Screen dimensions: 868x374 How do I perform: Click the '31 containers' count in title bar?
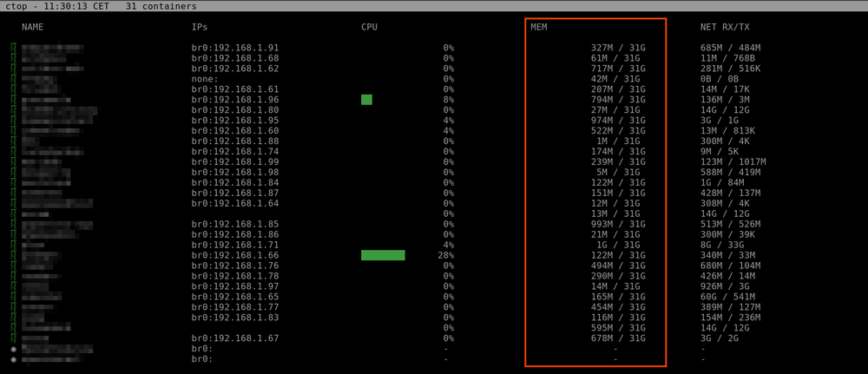point(161,6)
